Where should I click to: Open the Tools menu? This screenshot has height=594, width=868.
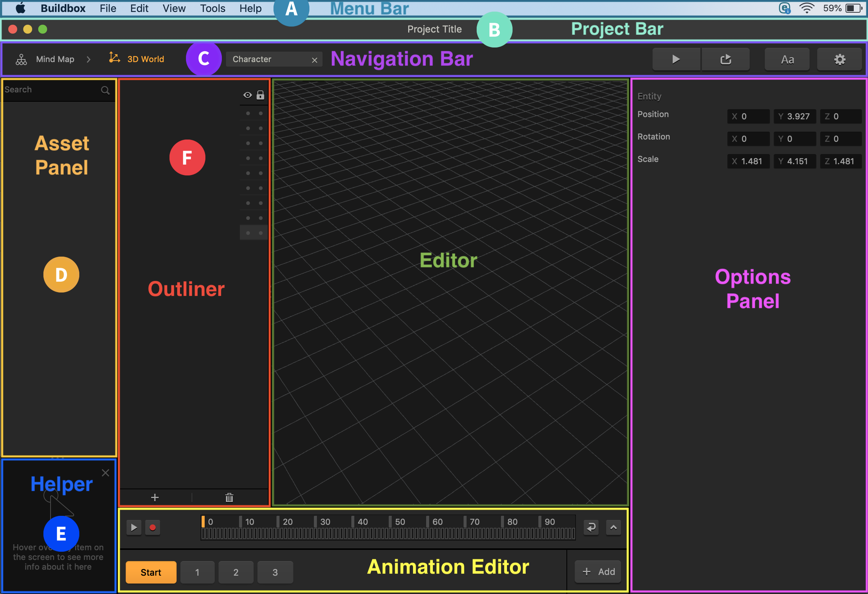click(213, 8)
